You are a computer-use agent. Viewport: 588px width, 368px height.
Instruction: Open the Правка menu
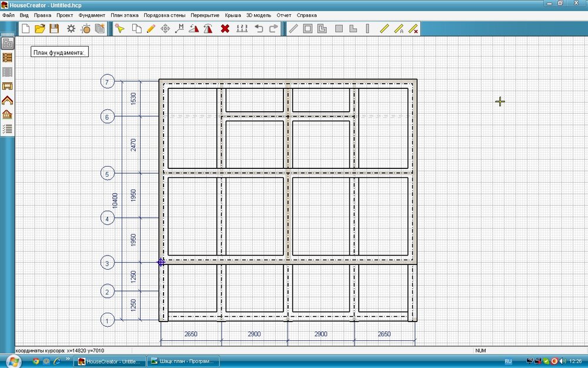click(x=42, y=15)
